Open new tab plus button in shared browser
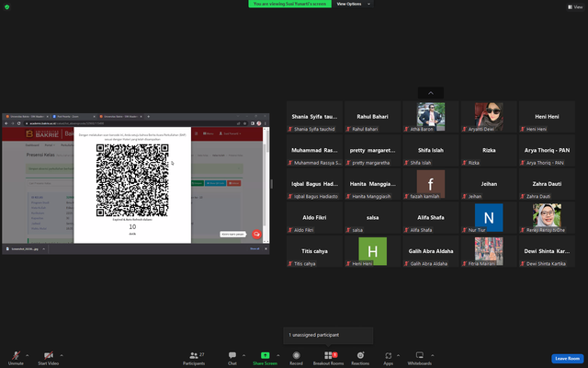The image size is (588, 368). tap(149, 117)
